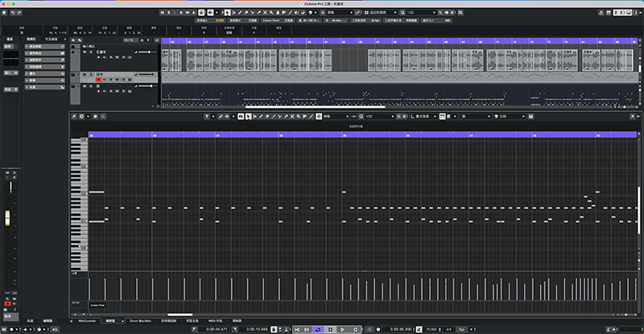Click the 4/4 time signature field
The image size is (644, 334).
pyautogui.click(x=448, y=329)
